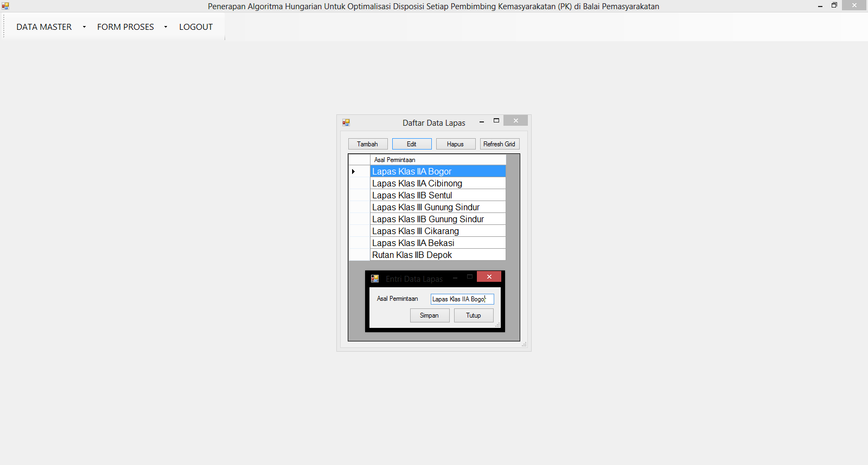Screen dimensions: 868x465
Task: Expand the FORM PROSES dropdown arrow
Action: (165, 27)
